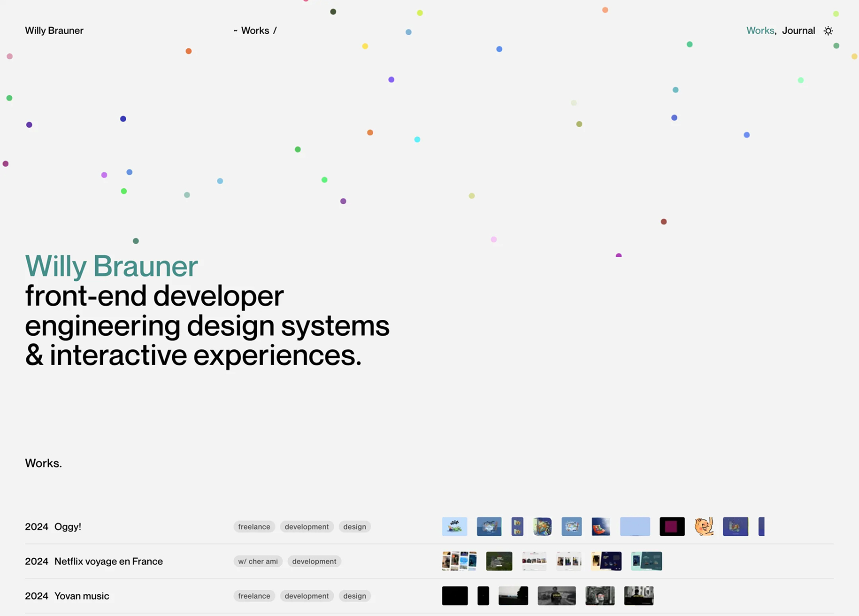This screenshot has width=859, height=616.
Task: Open the teal Netflix mockup thumbnail
Action: (646, 561)
